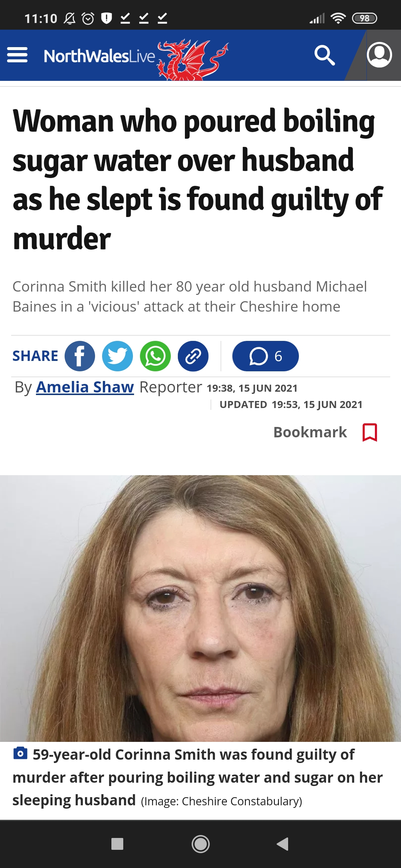Tap the Bookmark label text
Image resolution: width=401 pixels, height=868 pixels.
310,432
